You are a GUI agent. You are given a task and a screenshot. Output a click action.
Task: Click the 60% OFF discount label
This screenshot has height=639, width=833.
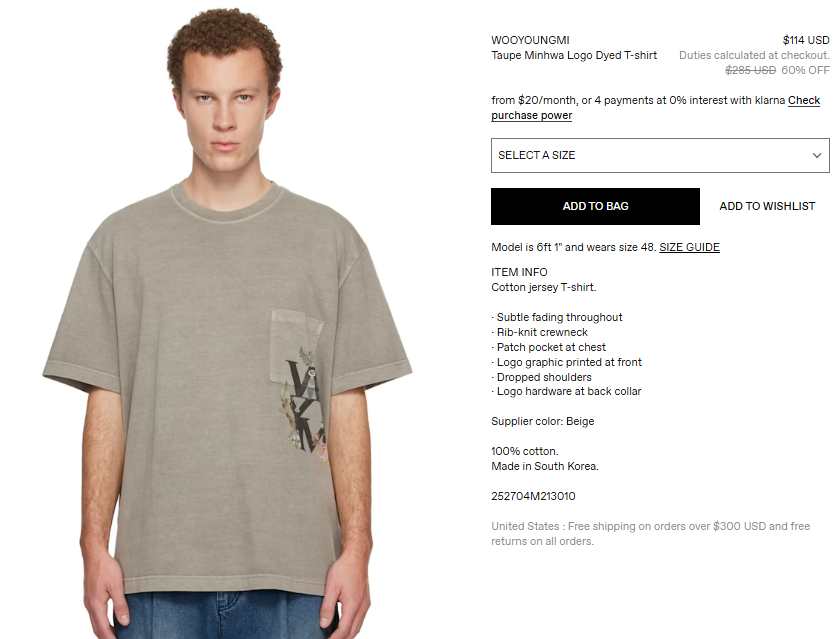tap(805, 70)
